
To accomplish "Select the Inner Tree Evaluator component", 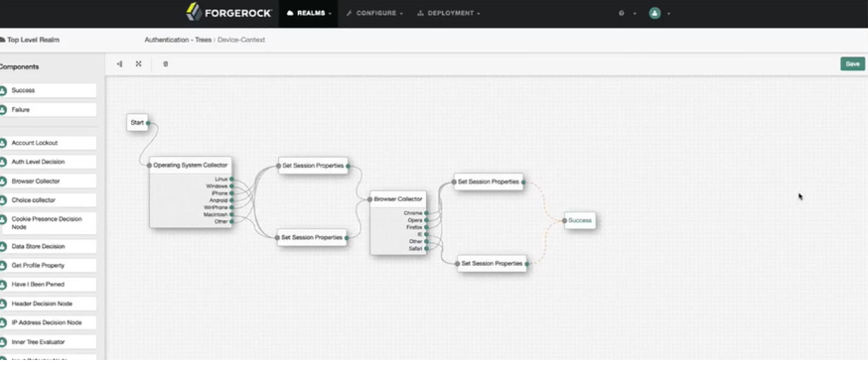I will click(x=48, y=342).
